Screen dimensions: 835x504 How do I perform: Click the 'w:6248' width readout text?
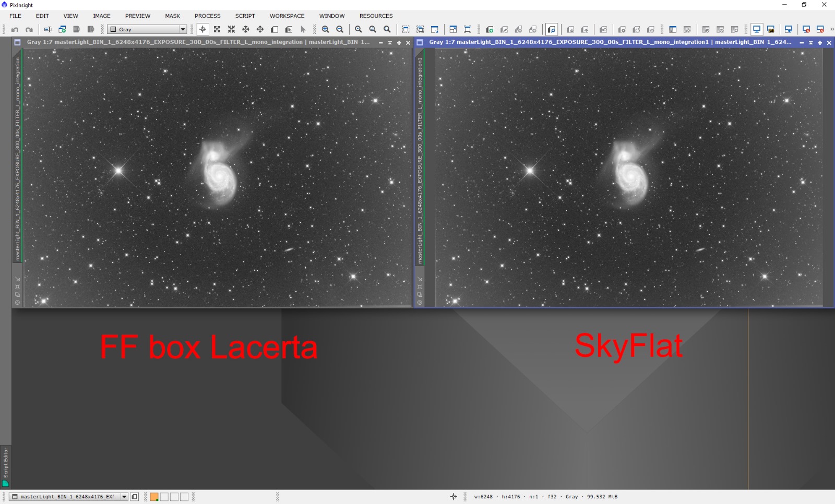(x=483, y=497)
